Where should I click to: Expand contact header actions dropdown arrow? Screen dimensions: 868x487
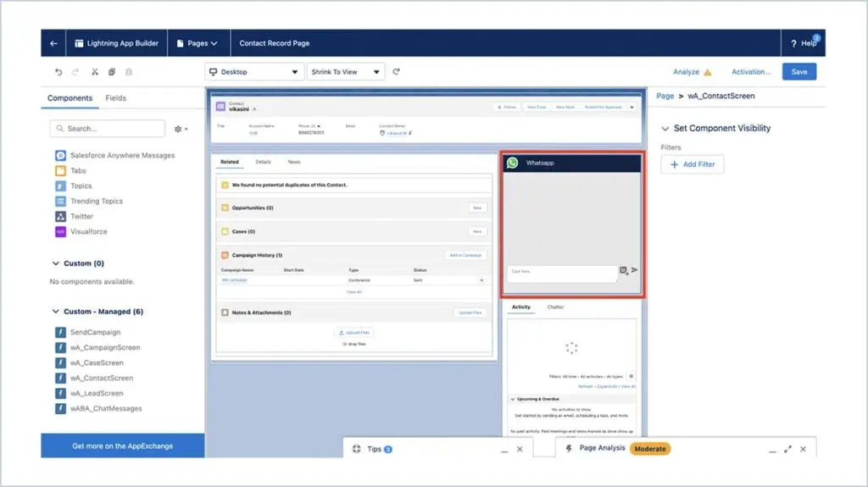pos(632,108)
